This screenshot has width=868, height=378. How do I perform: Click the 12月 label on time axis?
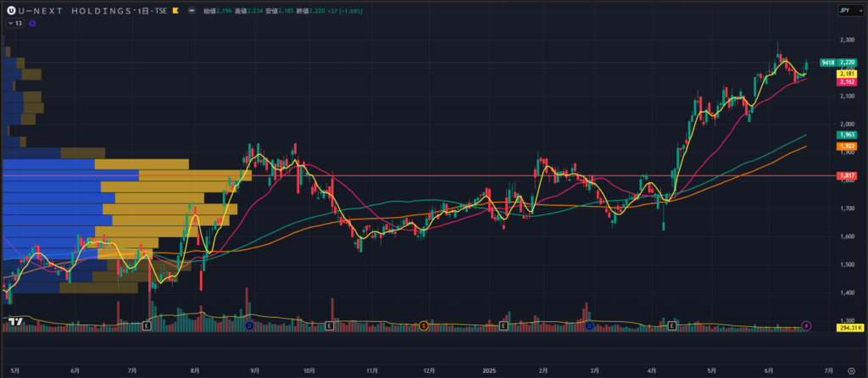point(430,370)
